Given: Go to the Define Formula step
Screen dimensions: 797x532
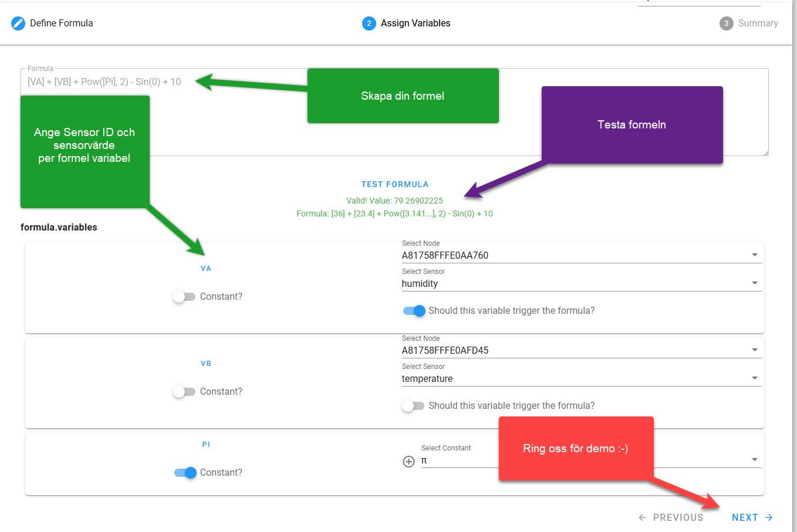Looking at the screenshot, I should (61, 23).
